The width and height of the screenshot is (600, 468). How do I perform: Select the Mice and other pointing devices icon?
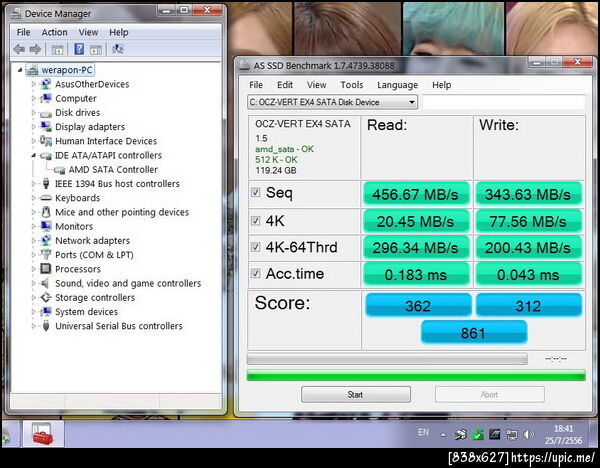pyautogui.click(x=46, y=212)
